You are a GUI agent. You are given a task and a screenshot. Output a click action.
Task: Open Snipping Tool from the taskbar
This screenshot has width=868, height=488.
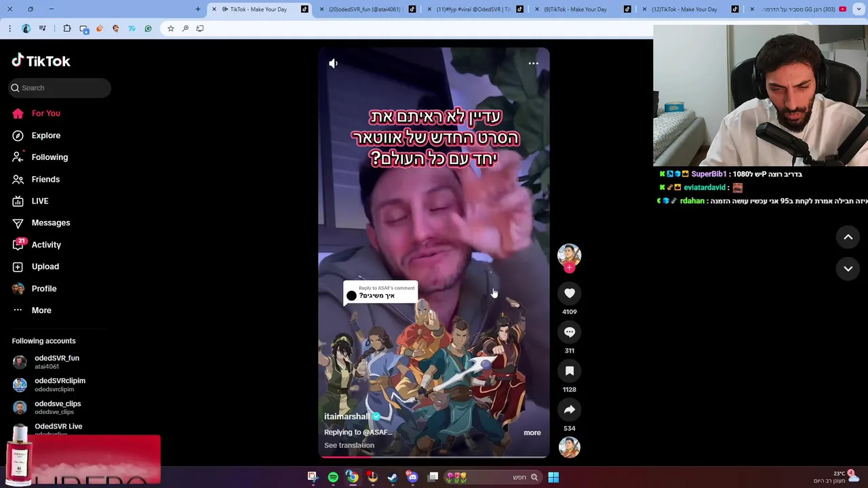coord(313,478)
